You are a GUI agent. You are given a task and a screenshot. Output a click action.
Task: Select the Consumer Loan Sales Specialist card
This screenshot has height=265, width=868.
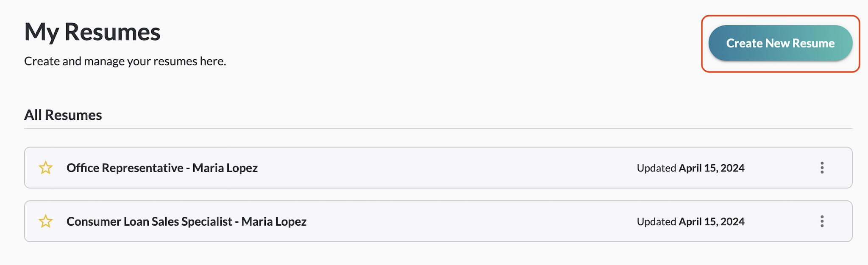[x=466, y=221]
